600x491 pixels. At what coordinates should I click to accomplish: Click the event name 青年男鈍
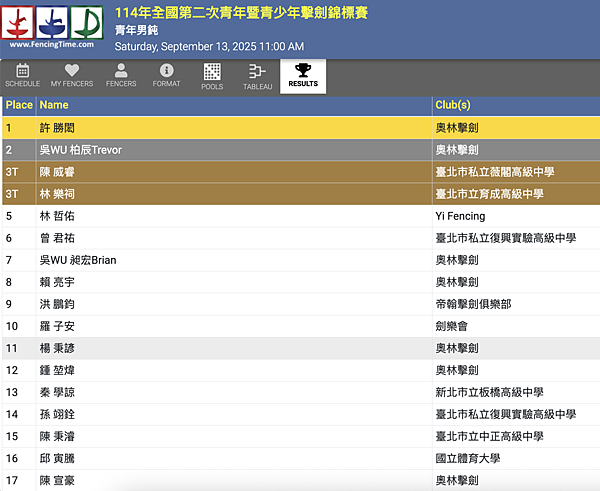click(136, 30)
